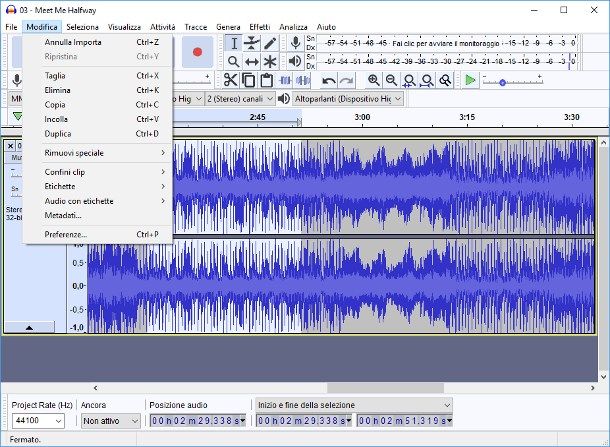Open the Ancora 'Non attivo' dropdown
The height and width of the screenshot is (447, 610).
(x=110, y=421)
